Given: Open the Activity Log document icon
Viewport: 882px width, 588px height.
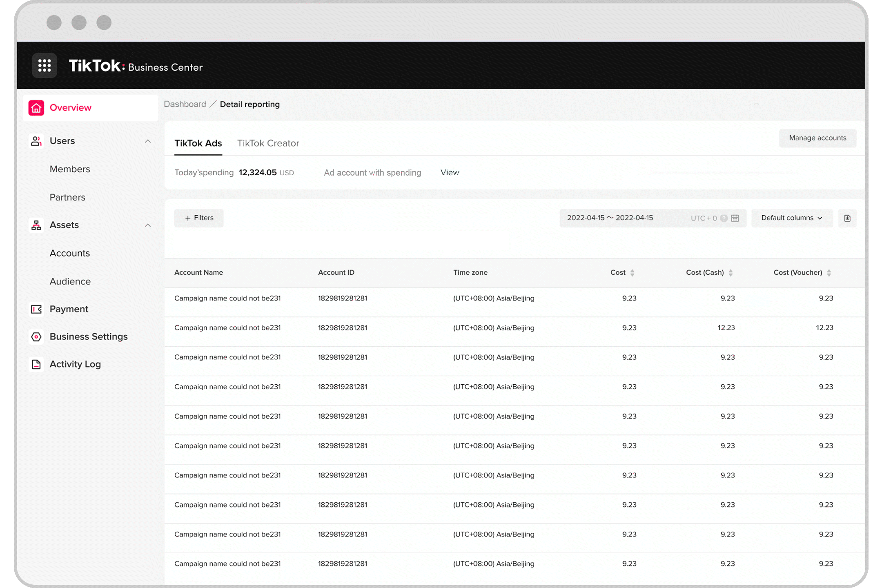Looking at the screenshot, I should (x=36, y=364).
